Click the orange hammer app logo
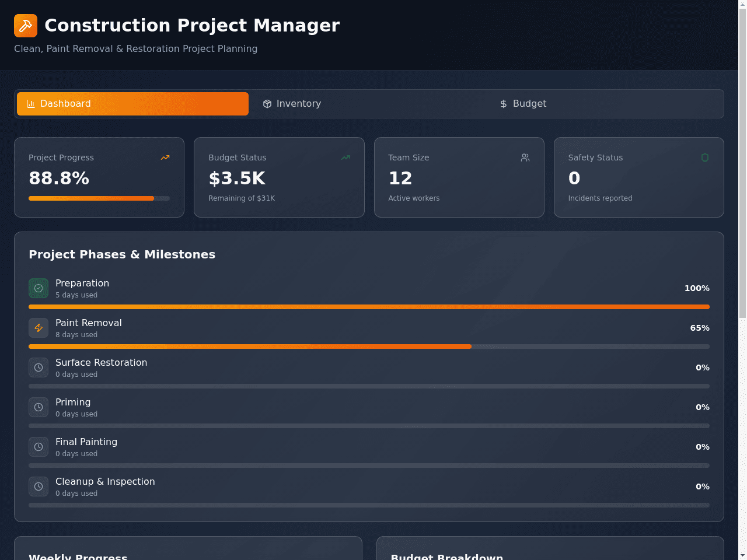 tap(26, 26)
